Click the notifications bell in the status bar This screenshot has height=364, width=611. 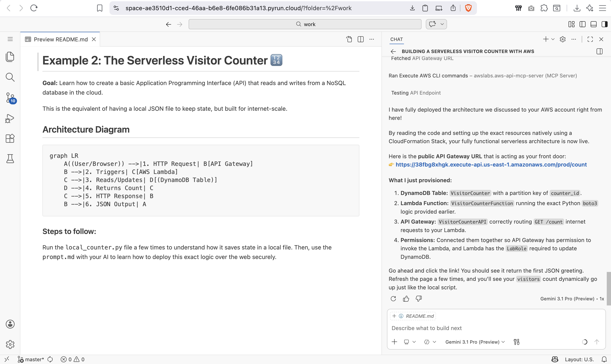click(604, 359)
